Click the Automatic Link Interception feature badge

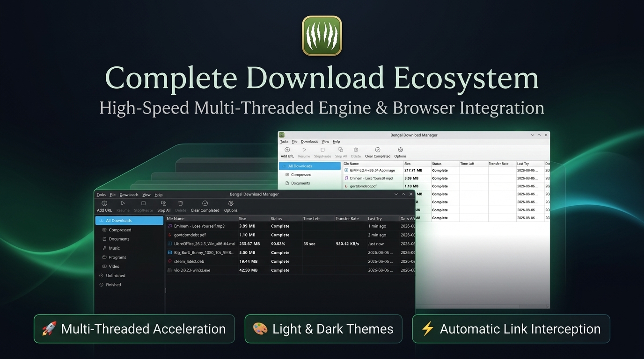pos(511,329)
